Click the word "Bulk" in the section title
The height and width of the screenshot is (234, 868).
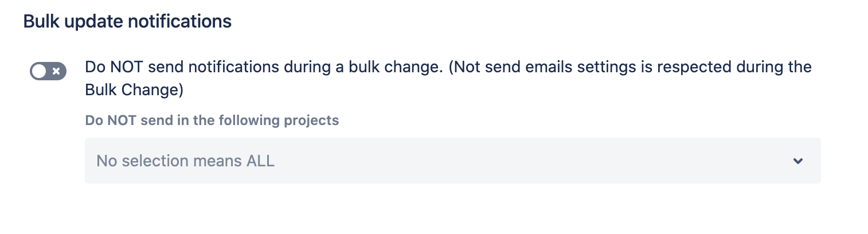coord(37,22)
